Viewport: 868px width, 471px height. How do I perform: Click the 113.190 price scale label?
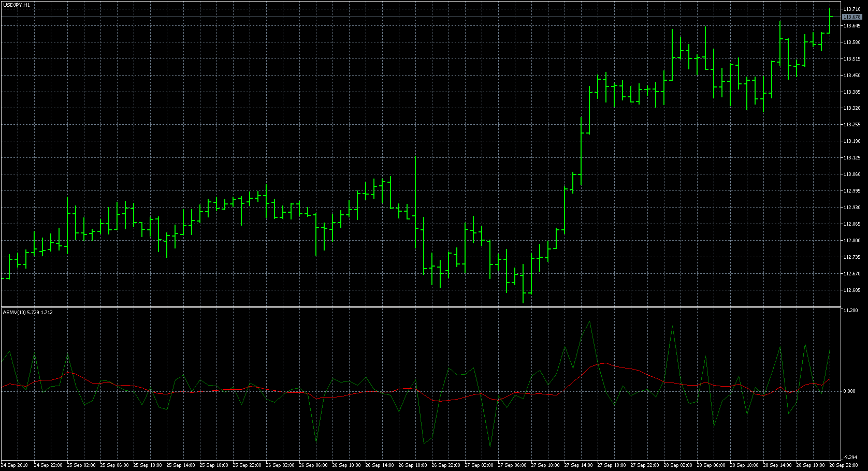852,141
